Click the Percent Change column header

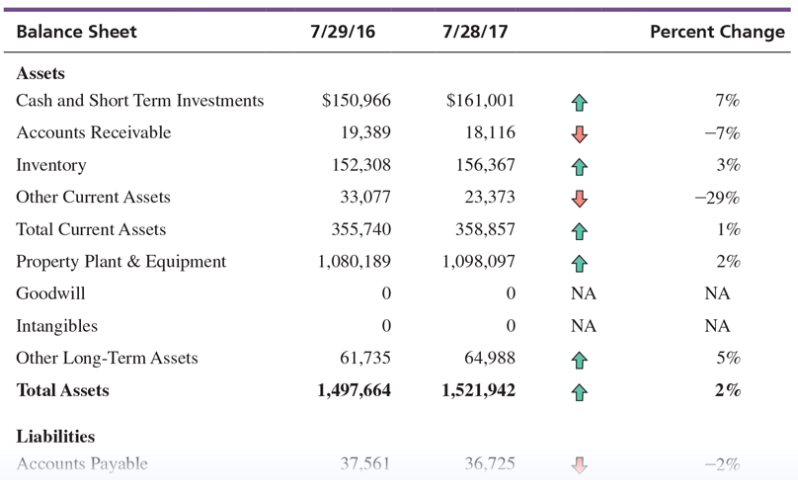coord(718,32)
